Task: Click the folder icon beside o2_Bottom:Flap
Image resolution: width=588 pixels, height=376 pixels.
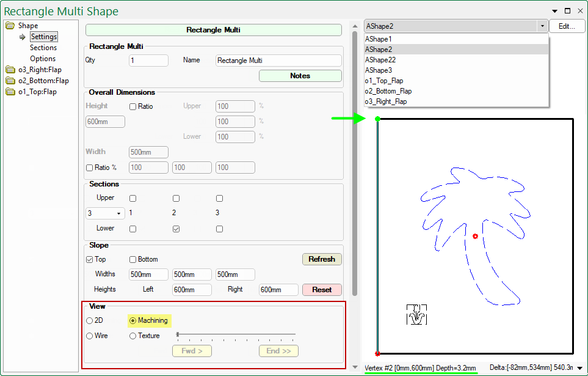Action: (10, 80)
